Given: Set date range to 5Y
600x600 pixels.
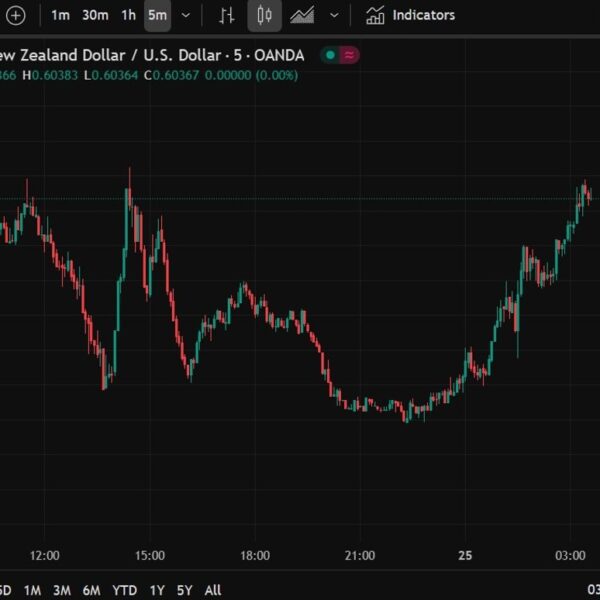Looking at the screenshot, I should [183, 590].
